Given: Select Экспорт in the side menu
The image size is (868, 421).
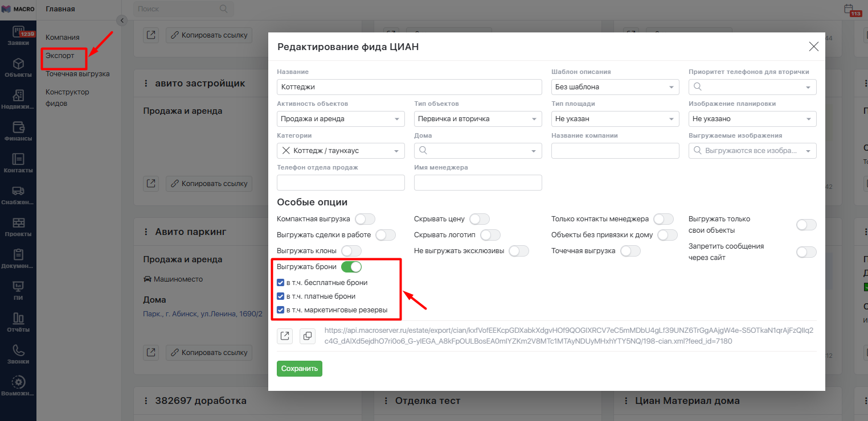Looking at the screenshot, I should click(60, 56).
